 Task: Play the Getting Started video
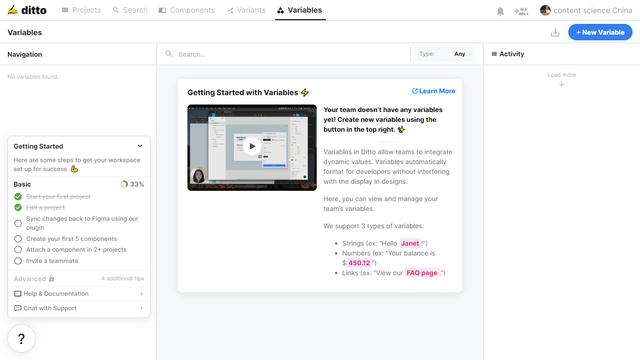(x=252, y=146)
